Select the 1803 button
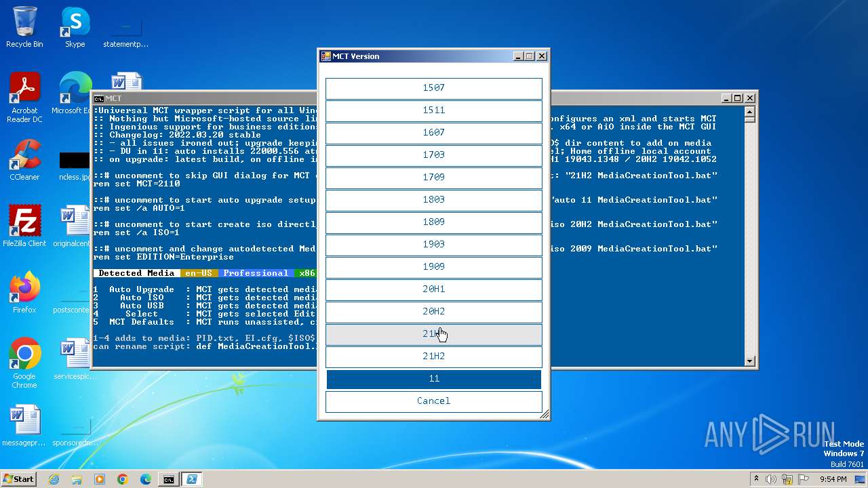The image size is (868, 488). pyautogui.click(x=434, y=200)
